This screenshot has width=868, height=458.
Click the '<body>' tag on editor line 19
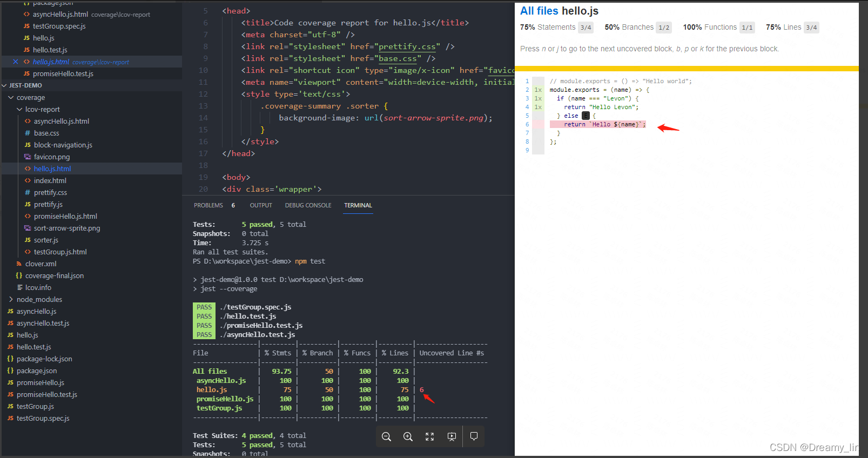236,177
